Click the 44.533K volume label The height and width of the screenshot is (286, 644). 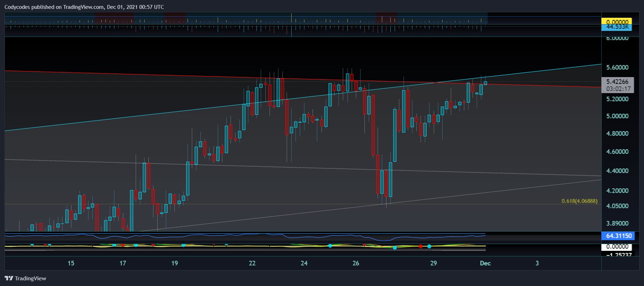(x=617, y=27)
